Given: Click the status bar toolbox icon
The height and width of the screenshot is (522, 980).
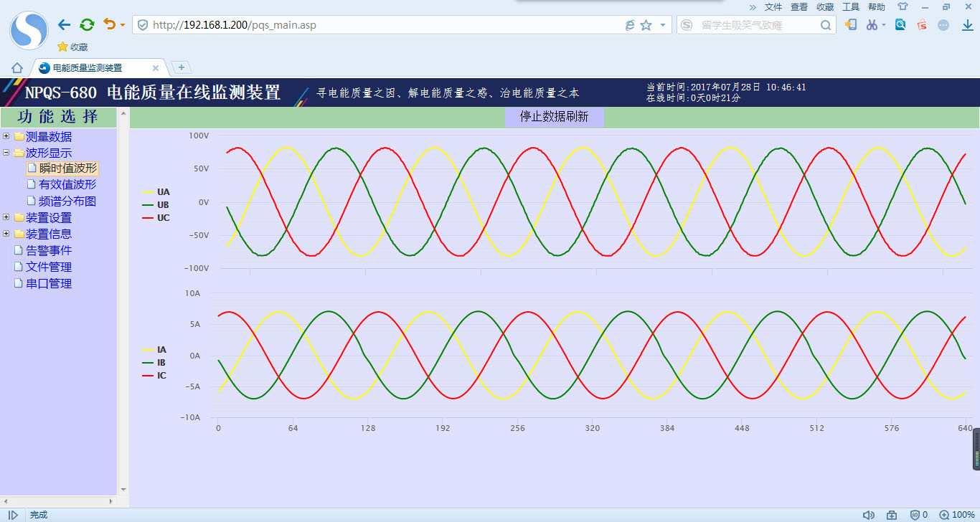Looking at the screenshot, I should tap(892, 515).
